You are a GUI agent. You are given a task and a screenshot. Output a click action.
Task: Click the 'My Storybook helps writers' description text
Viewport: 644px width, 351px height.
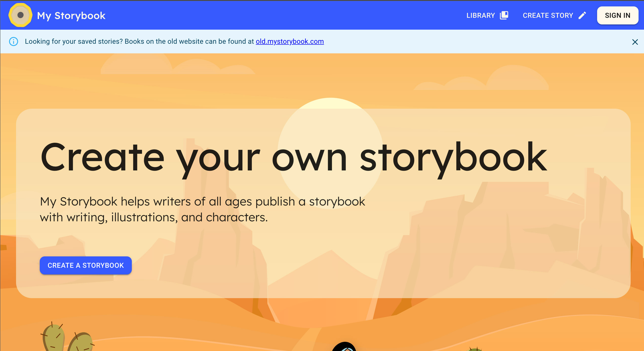point(202,209)
